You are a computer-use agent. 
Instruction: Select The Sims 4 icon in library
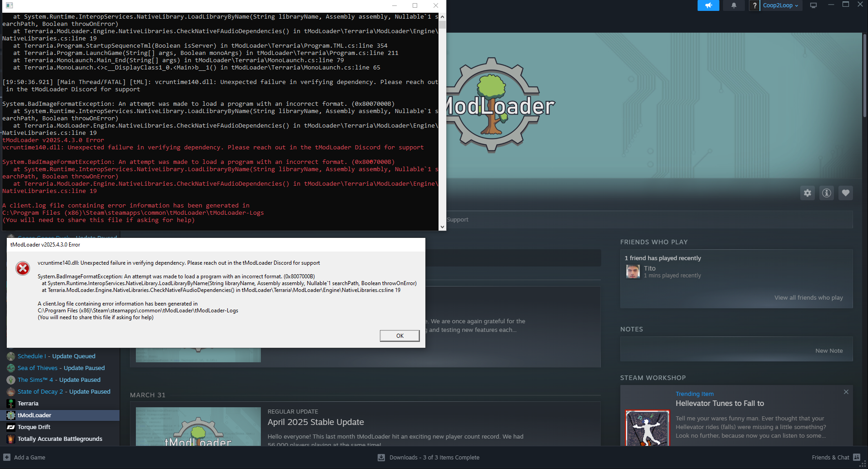pyautogui.click(x=11, y=380)
